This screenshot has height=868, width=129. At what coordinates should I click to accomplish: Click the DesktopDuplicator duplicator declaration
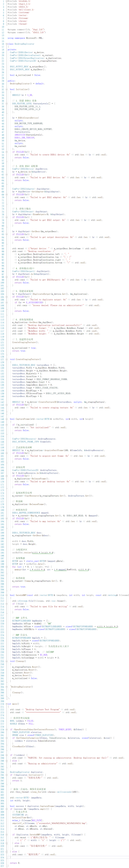pyautogui.click(x=27, y=772)
